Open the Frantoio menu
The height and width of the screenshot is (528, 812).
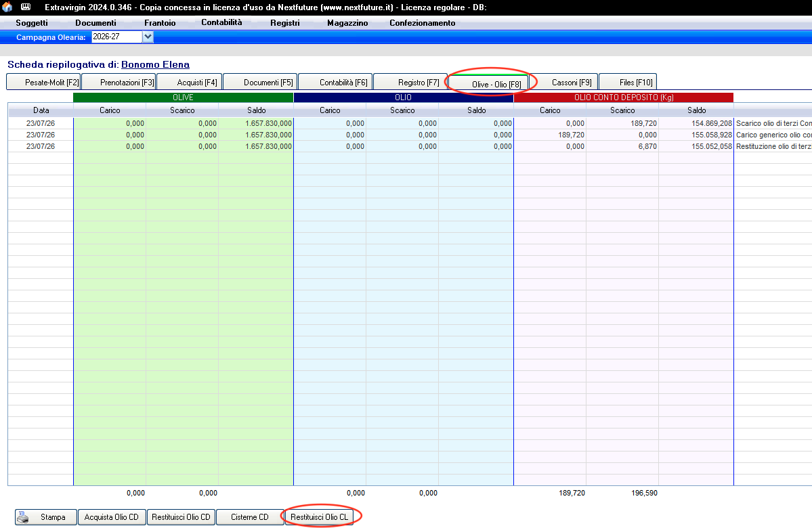(x=160, y=23)
